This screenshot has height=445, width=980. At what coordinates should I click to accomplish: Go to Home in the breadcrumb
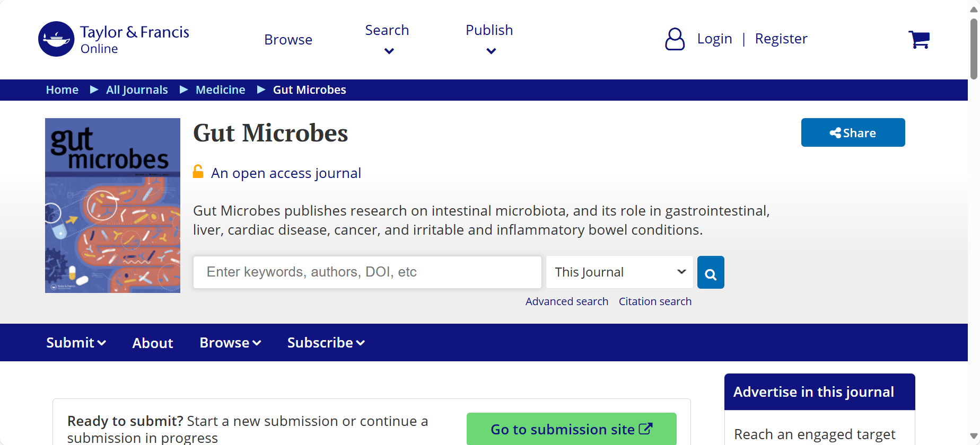62,90
